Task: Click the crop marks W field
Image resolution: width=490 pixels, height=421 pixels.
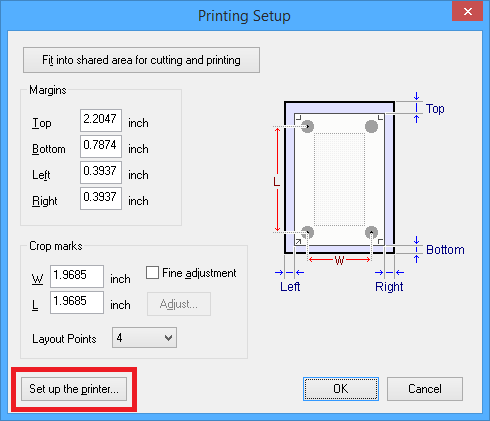Action: point(77,276)
